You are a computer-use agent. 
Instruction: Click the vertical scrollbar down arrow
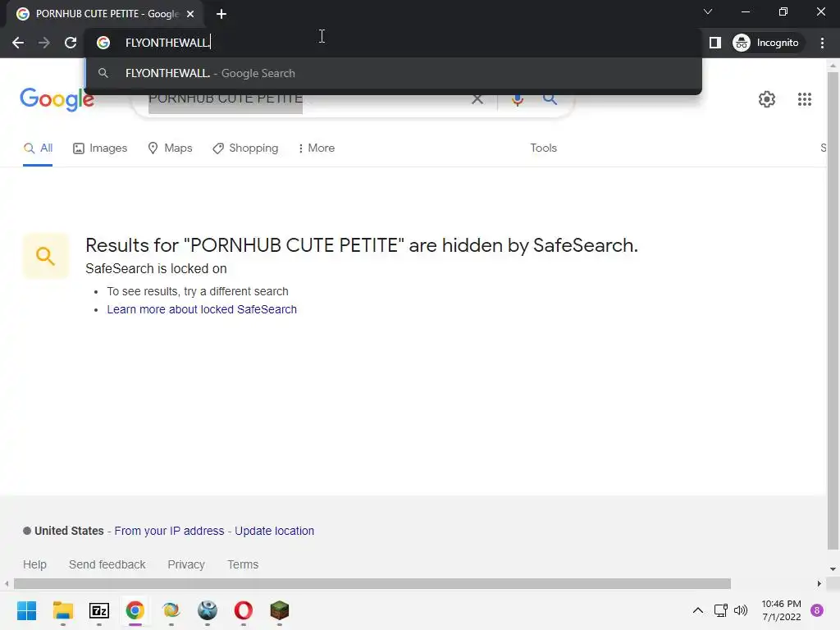pyautogui.click(x=833, y=569)
